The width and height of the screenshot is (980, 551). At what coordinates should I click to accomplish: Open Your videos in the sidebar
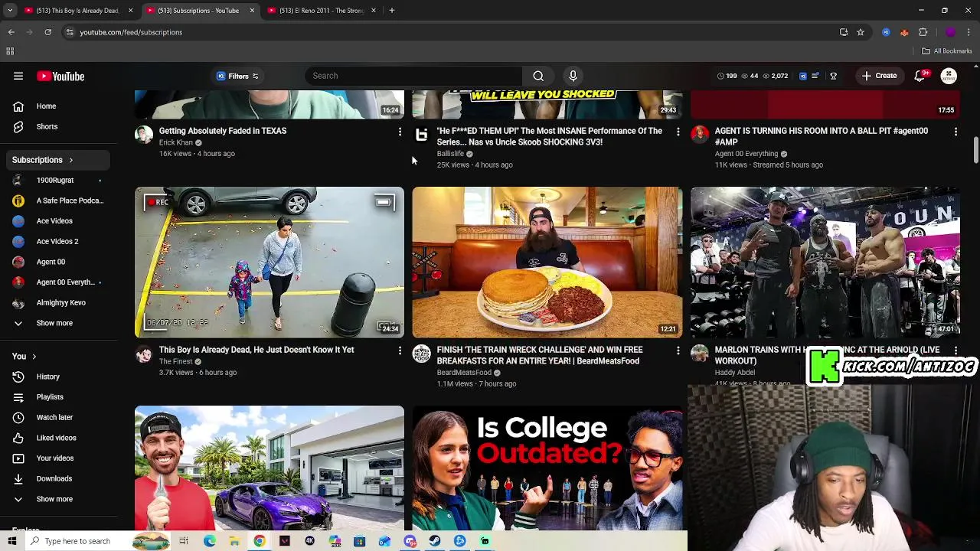coord(57,458)
